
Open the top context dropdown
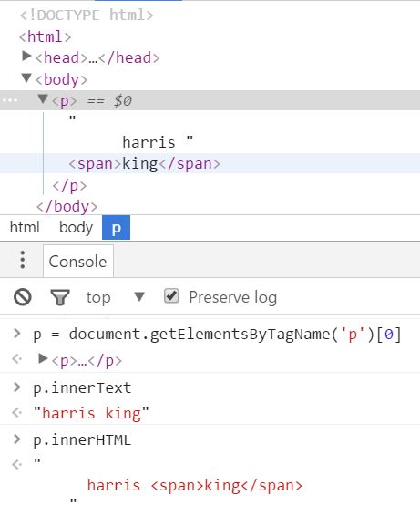tap(139, 297)
